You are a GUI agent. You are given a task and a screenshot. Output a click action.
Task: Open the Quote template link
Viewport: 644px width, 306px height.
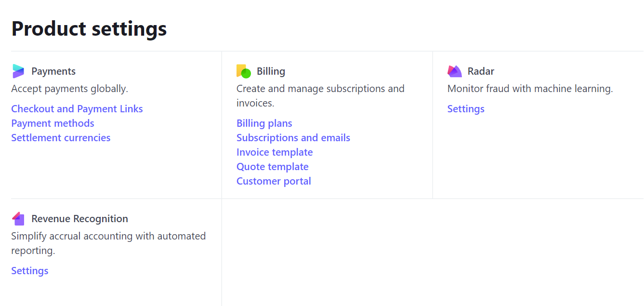(272, 167)
